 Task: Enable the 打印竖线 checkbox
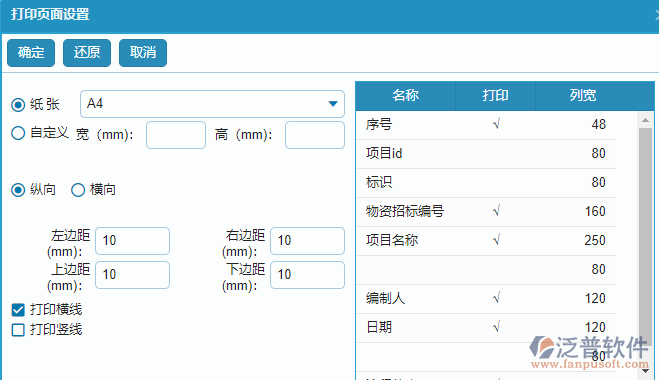pos(18,330)
